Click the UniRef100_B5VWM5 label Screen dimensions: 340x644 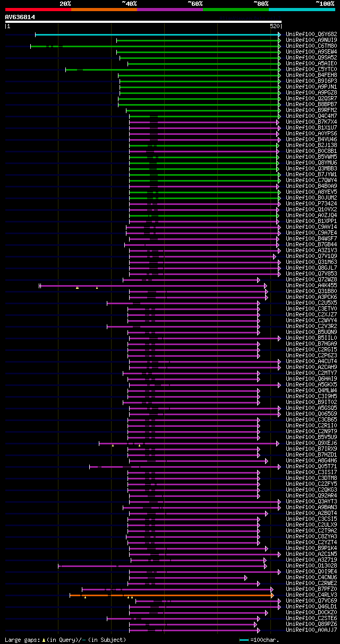coord(311,157)
